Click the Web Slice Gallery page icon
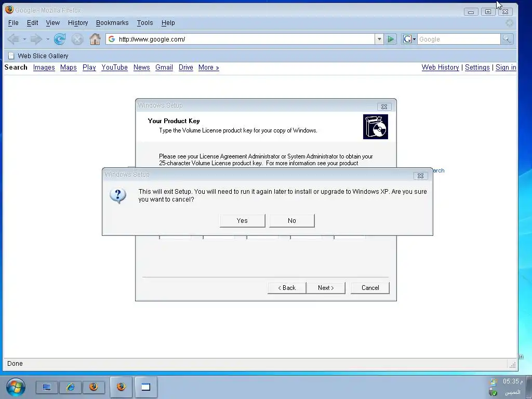This screenshot has height=399, width=532. 11,56
